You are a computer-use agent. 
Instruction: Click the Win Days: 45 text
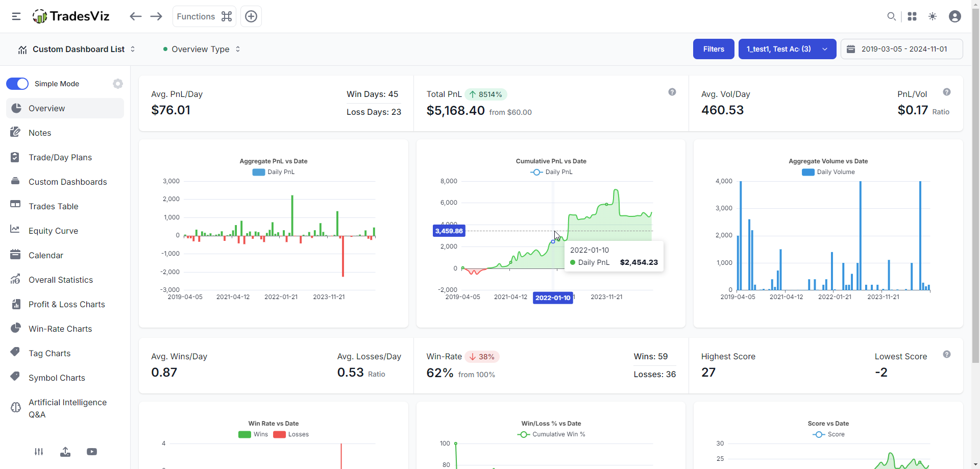click(373, 94)
